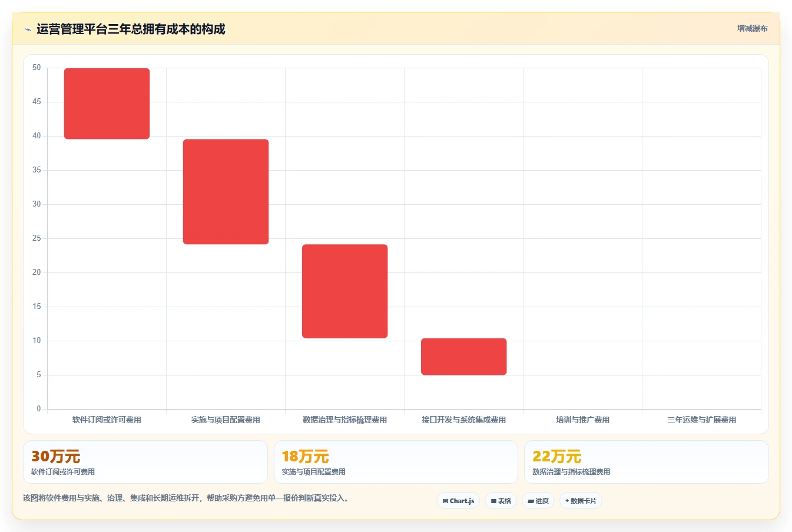Click the 表格 tag
Viewport: 792px width, 532px height.
coord(501,501)
